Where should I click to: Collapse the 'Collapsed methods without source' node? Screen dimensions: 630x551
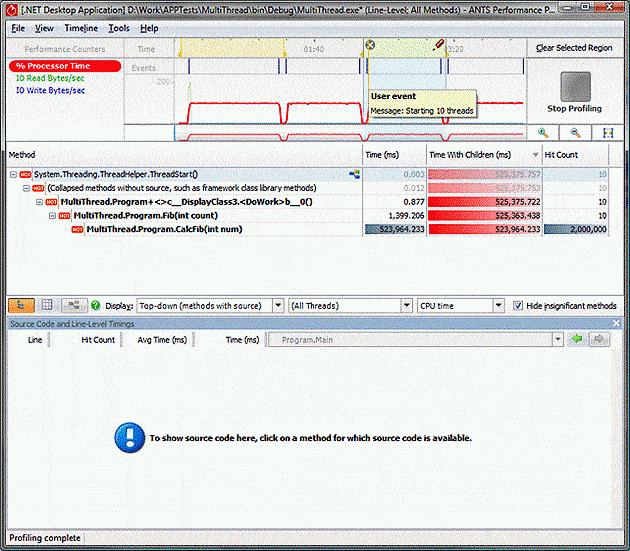26,188
